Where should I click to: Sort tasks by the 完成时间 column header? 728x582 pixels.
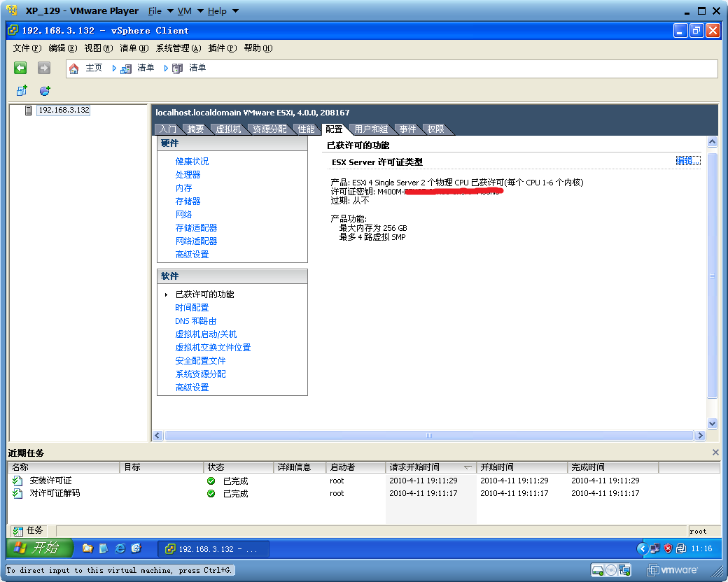pyautogui.click(x=613, y=467)
